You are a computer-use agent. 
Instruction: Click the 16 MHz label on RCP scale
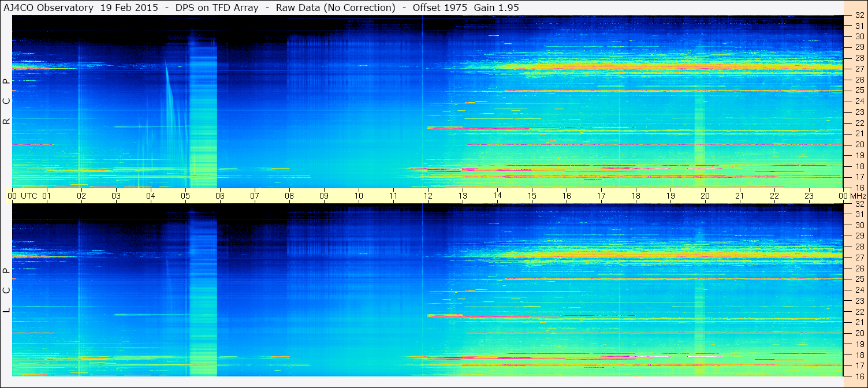tap(859, 188)
